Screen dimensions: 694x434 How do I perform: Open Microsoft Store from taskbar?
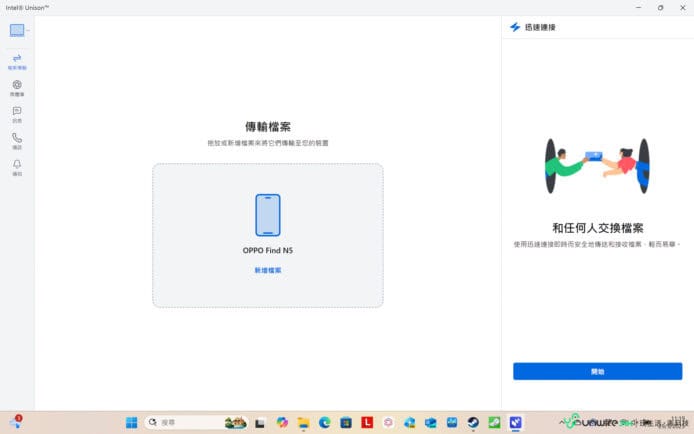[346, 422]
